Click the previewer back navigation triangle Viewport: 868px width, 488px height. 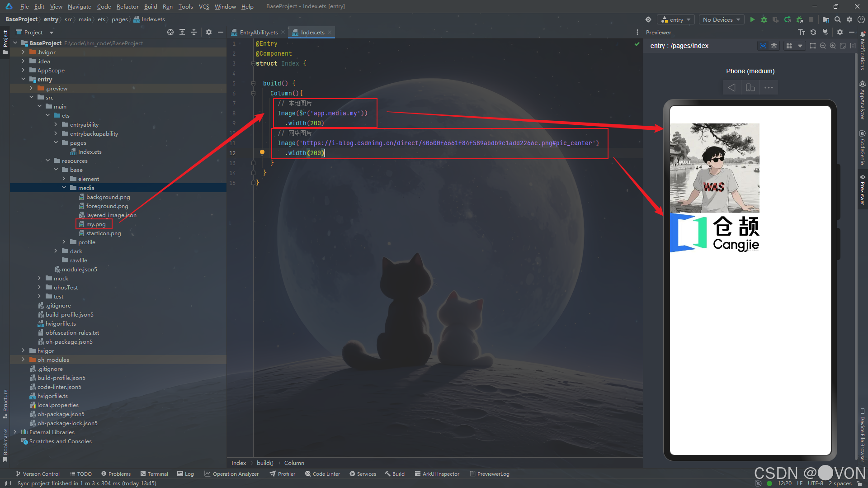[x=731, y=87]
